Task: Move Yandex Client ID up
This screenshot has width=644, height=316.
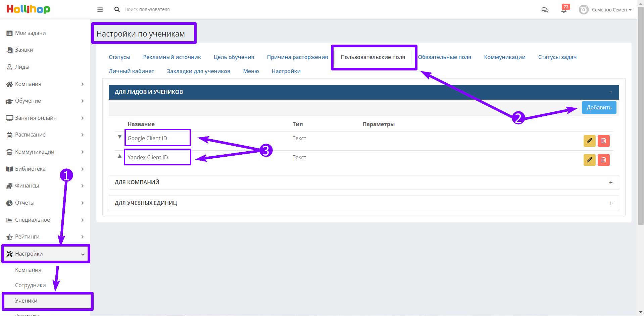Action: pyautogui.click(x=119, y=156)
